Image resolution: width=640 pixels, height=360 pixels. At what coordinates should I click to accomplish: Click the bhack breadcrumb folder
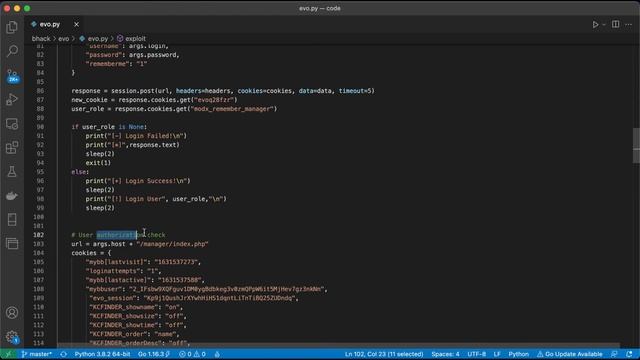click(x=41, y=38)
